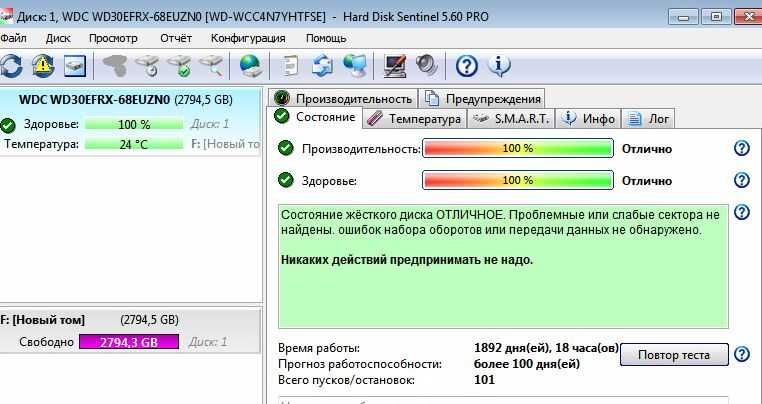762x404 pixels.
Task: Switch to the Производительность tab
Action: pos(343,99)
